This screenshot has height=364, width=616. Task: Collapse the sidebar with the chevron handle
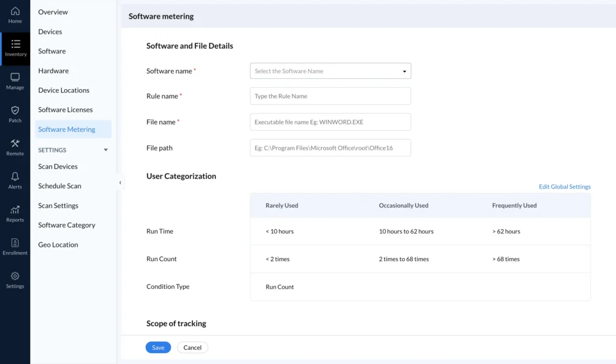click(x=120, y=182)
